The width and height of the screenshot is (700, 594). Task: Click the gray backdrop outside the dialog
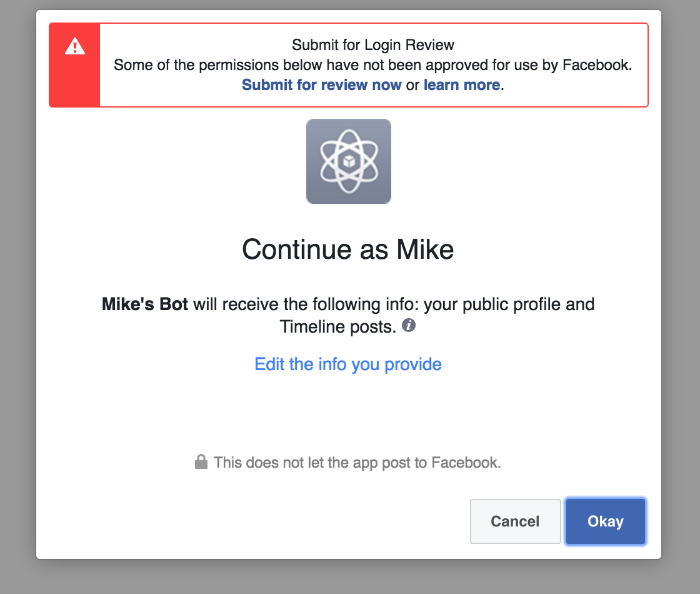(x=17, y=313)
